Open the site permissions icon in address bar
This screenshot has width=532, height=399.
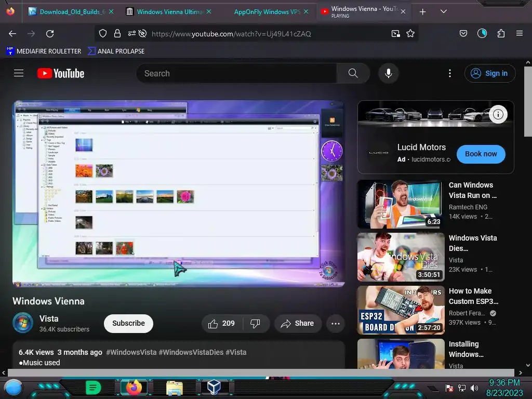(131, 33)
